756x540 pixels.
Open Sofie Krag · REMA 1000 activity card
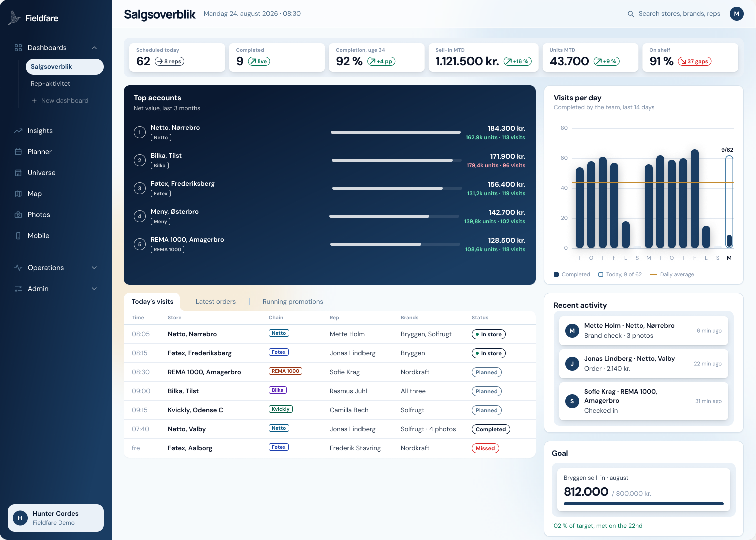pyautogui.click(x=644, y=401)
